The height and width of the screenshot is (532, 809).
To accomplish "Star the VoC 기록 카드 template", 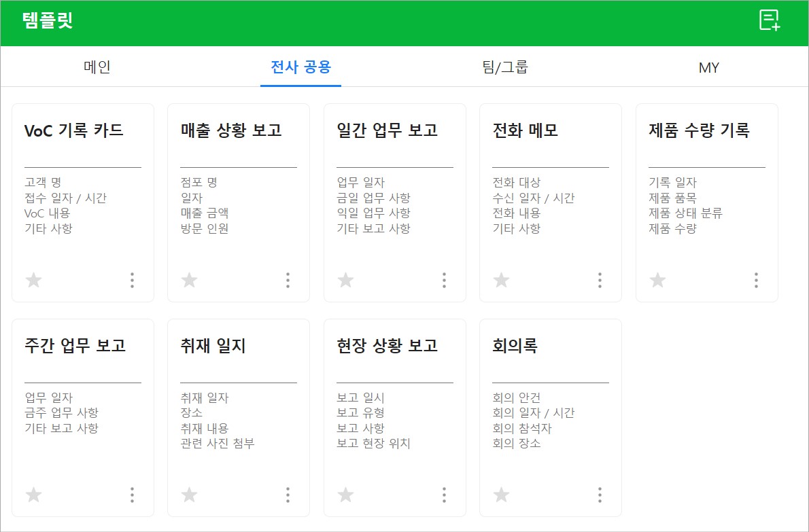I will click(33, 280).
